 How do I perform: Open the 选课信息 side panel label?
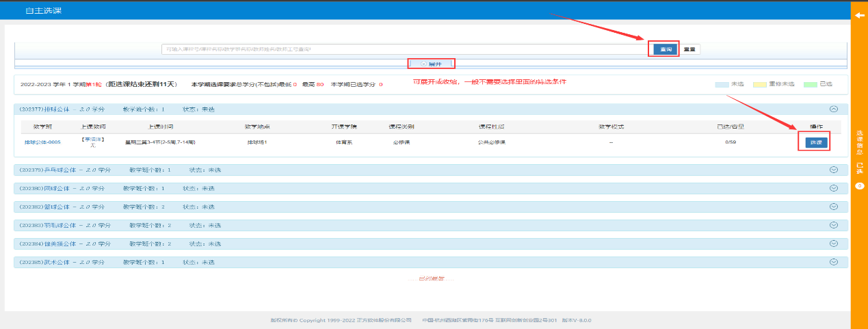coord(860,142)
